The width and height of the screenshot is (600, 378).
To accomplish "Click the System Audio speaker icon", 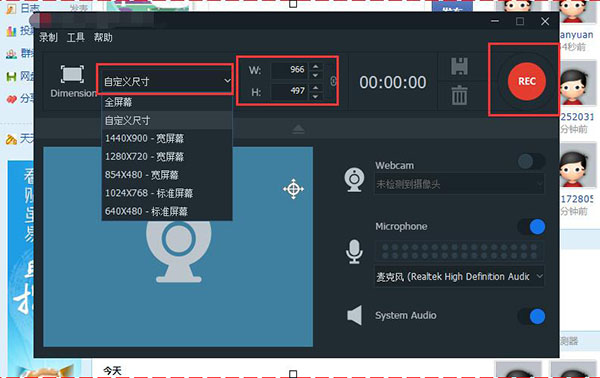I will pyautogui.click(x=354, y=315).
